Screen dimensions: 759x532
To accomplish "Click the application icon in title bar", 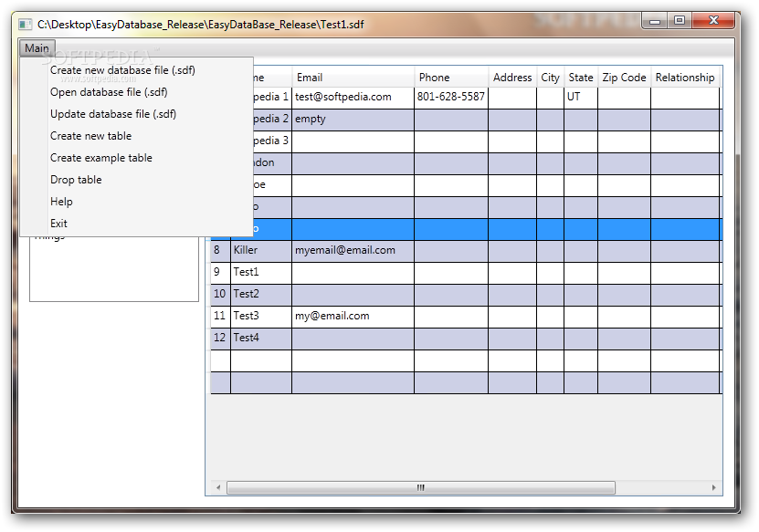I will pos(26,24).
